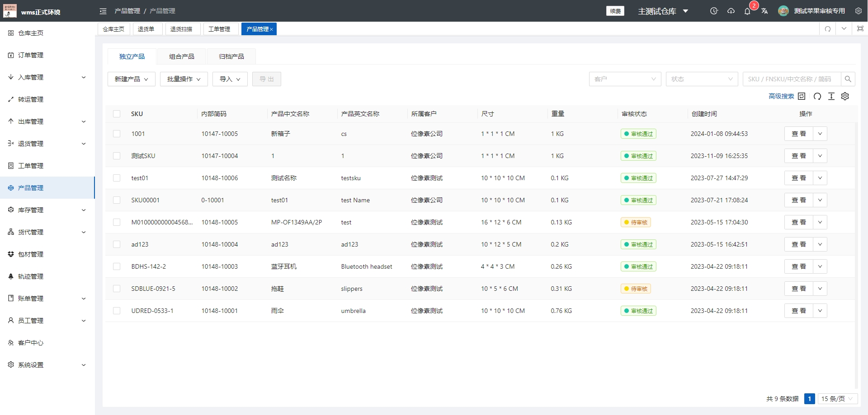Switch language with the translate icon

click(764, 11)
